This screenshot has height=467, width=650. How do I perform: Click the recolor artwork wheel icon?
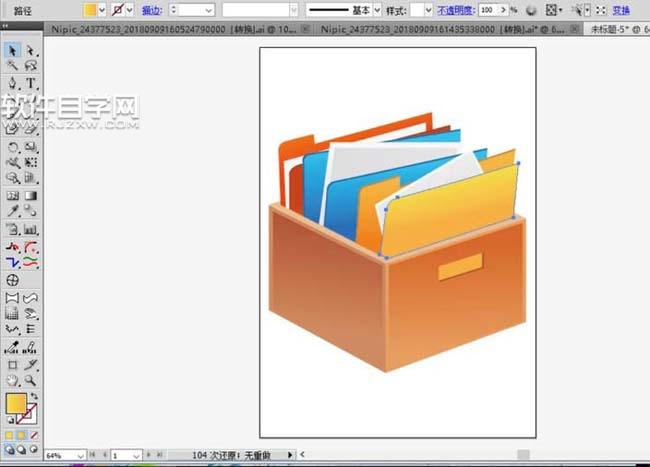[531, 10]
